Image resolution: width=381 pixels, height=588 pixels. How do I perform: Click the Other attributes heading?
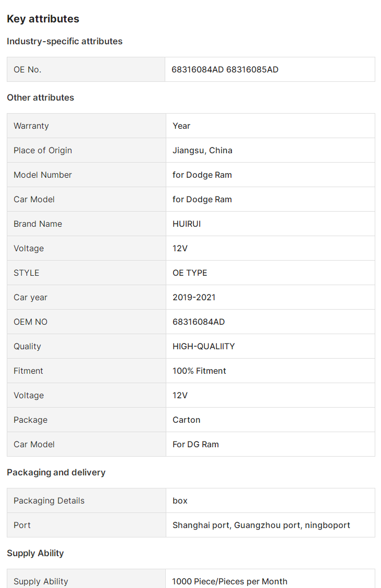(40, 97)
